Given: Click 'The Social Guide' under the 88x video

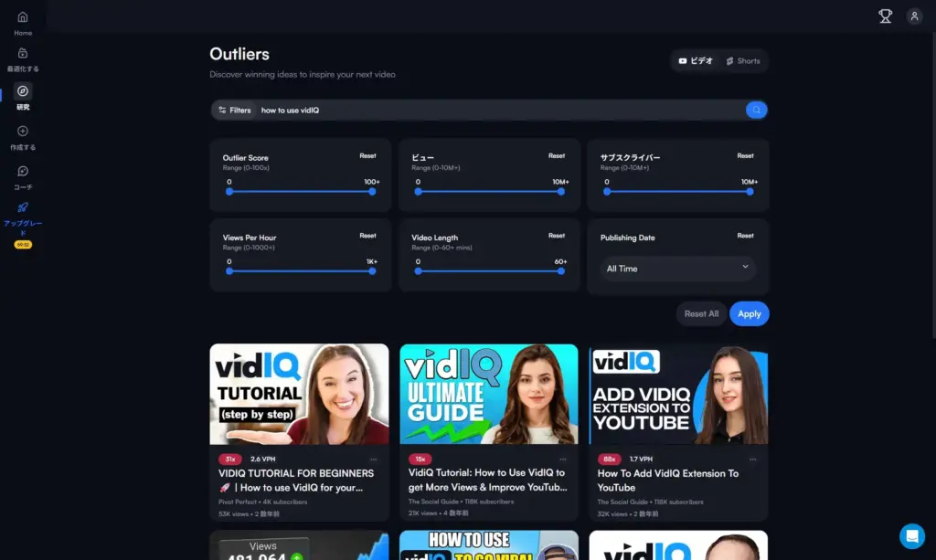Looking at the screenshot, I should coord(622,502).
